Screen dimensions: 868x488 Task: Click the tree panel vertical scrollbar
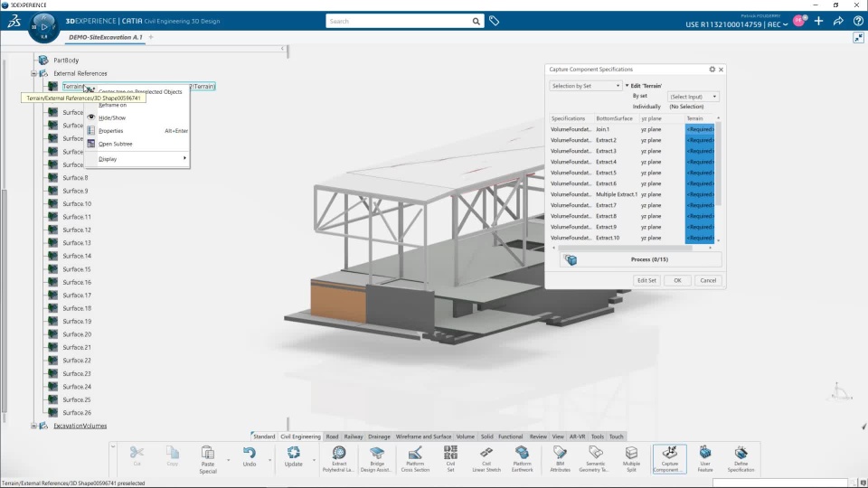click(5, 302)
